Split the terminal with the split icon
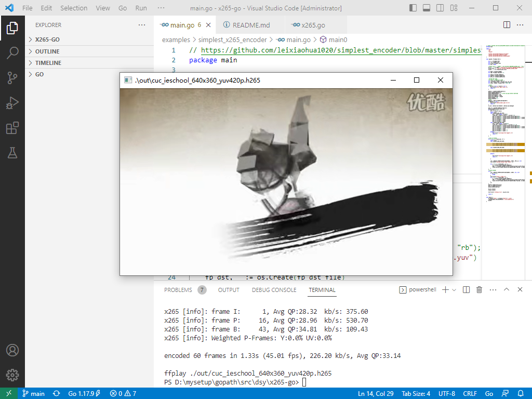532x399 pixels. click(466, 290)
